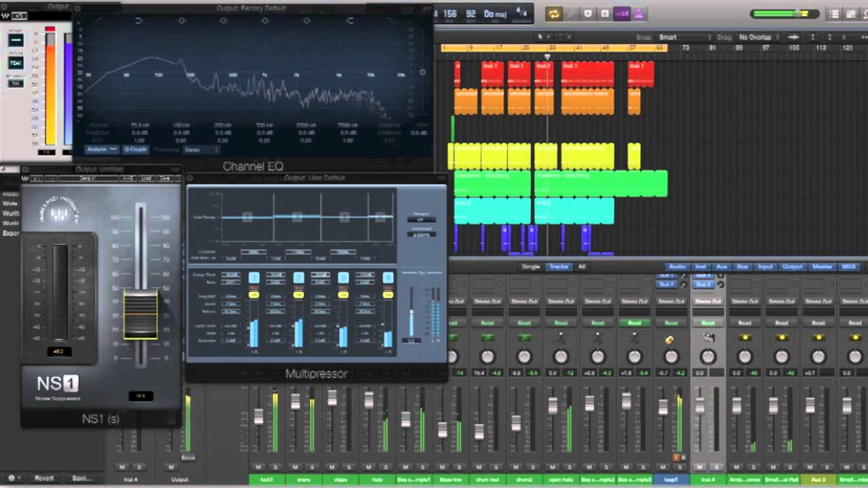
Task: Toggle Q-Couple in Channel EQ
Action: [x=135, y=149]
